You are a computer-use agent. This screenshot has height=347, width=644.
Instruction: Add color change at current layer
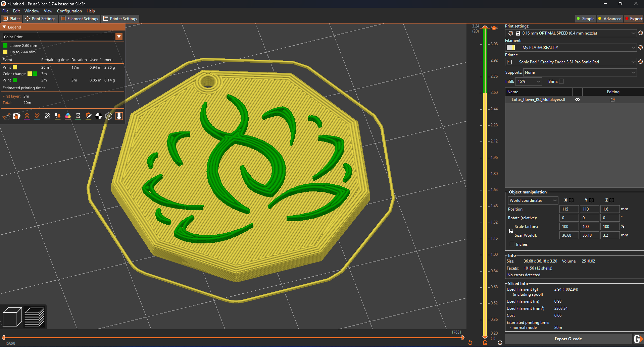(494, 28)
